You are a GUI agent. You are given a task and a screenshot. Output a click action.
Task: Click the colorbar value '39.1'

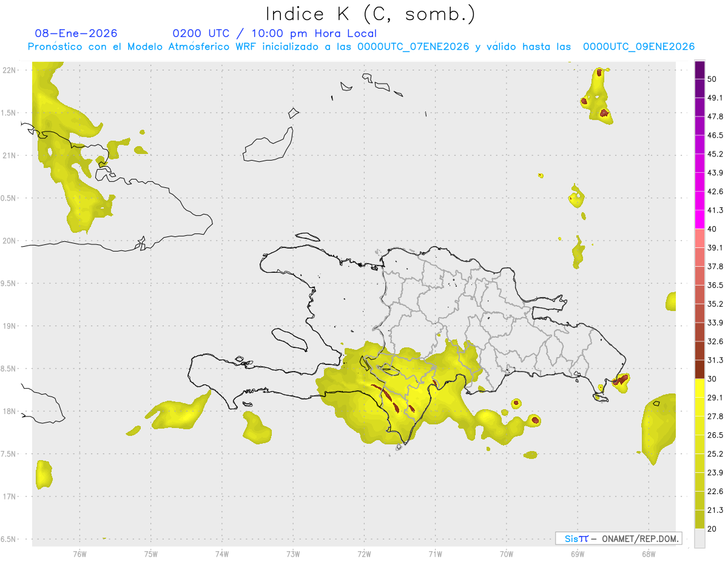coord(715,248)
